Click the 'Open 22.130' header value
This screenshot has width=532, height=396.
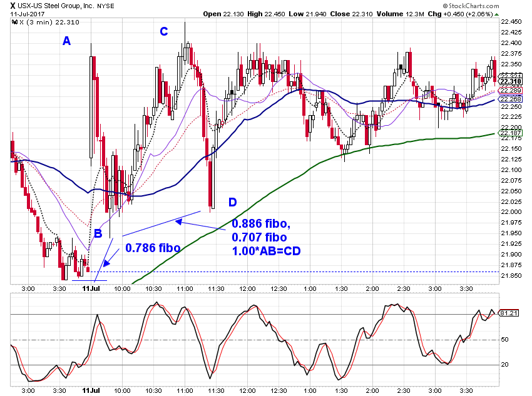coord(223,14)
